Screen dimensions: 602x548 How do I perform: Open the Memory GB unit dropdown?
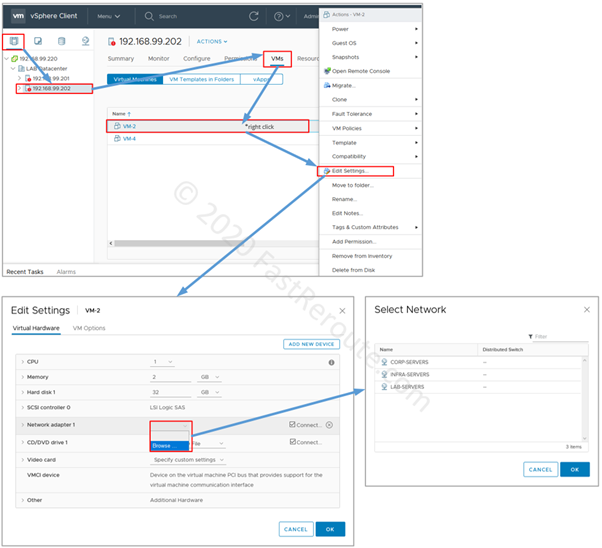(x=210, y=377)
